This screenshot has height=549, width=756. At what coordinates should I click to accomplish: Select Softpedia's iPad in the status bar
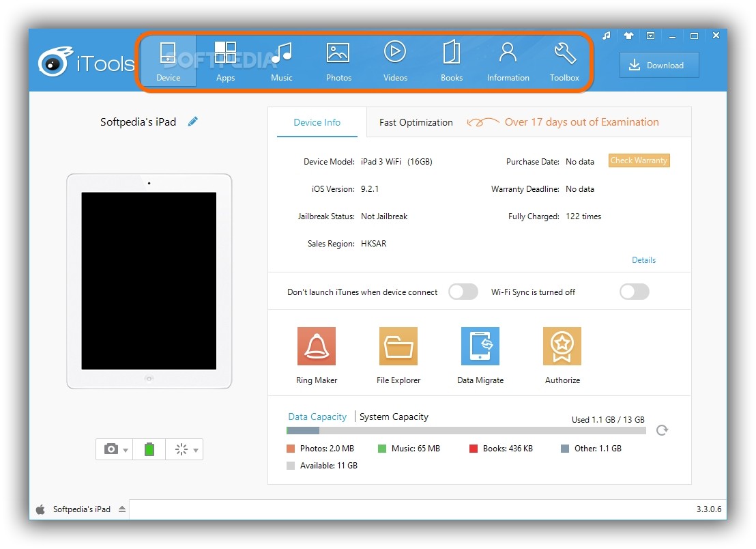tap(81, 509)
